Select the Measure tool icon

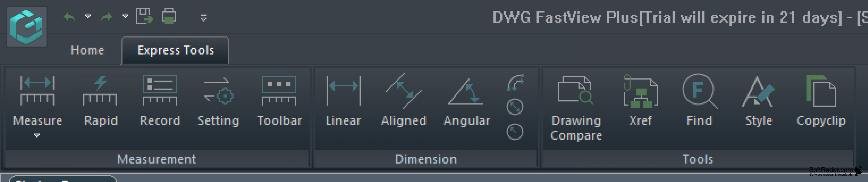pyautogui.click(x=37, y=90)
